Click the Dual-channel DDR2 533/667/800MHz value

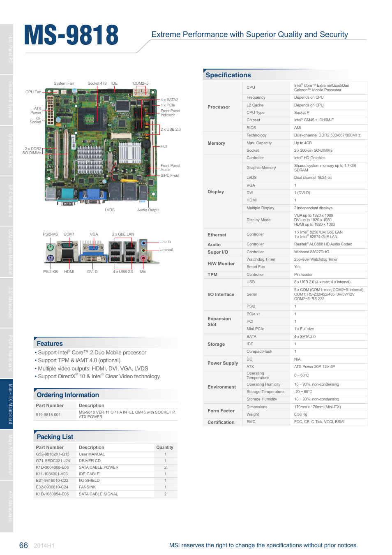(x=327, y=135)
